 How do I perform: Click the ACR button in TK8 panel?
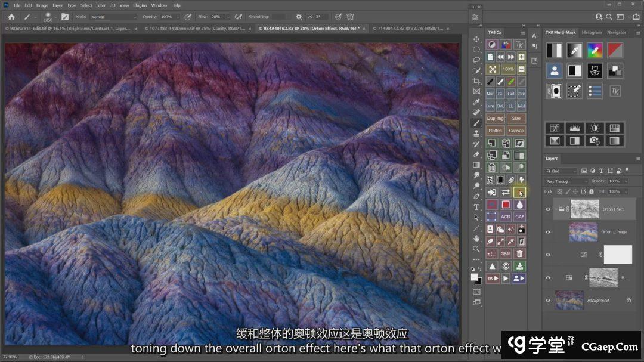pos(506,216)
